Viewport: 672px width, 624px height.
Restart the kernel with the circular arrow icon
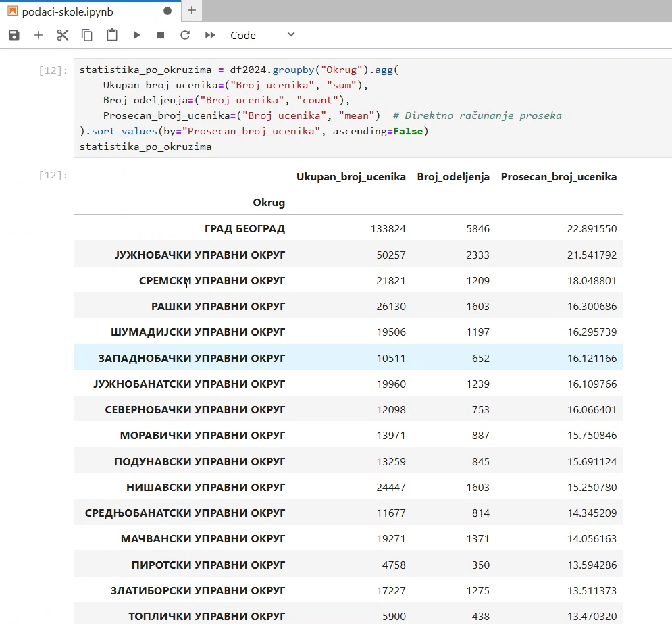click(x=185, y=35)
